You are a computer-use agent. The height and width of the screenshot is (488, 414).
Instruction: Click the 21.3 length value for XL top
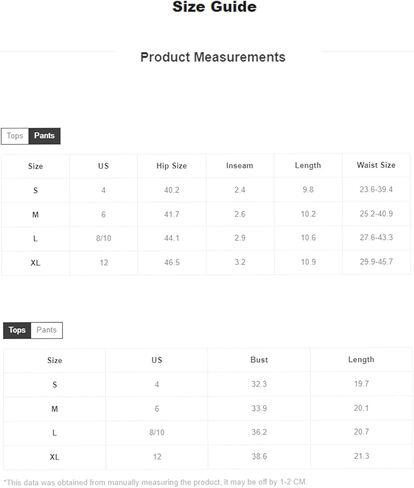(361, 456)
